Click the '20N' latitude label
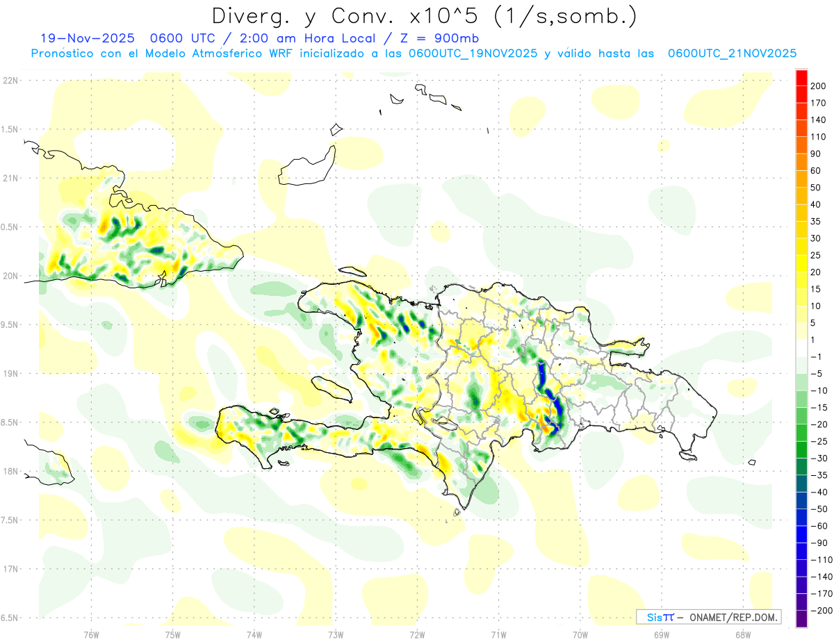Screen dimensions: 834x644 coord(10,276)
